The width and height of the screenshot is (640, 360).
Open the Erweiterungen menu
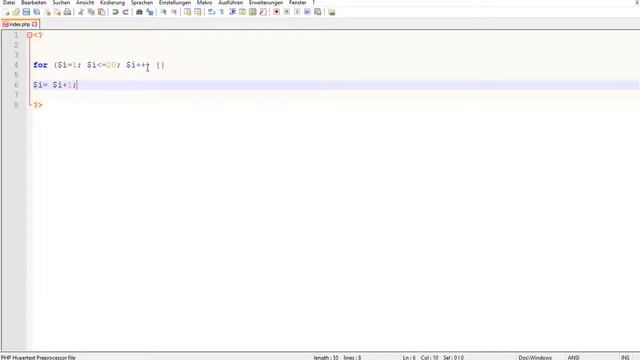click(x=266, y=2)
